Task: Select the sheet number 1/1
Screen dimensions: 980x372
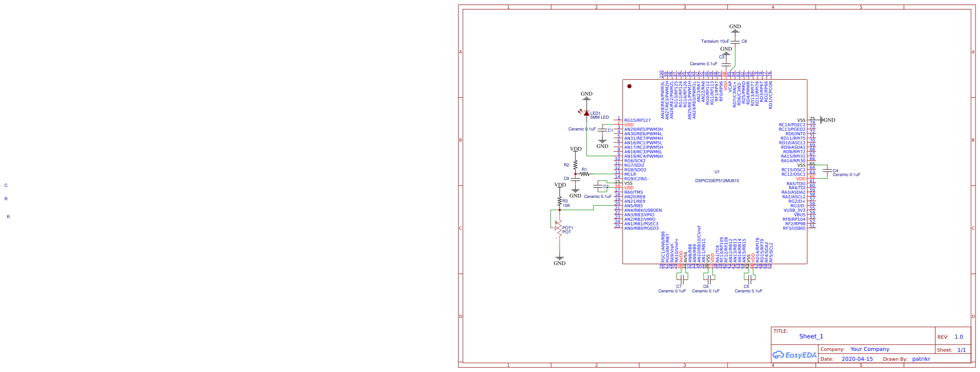Action: coord(961,350)
